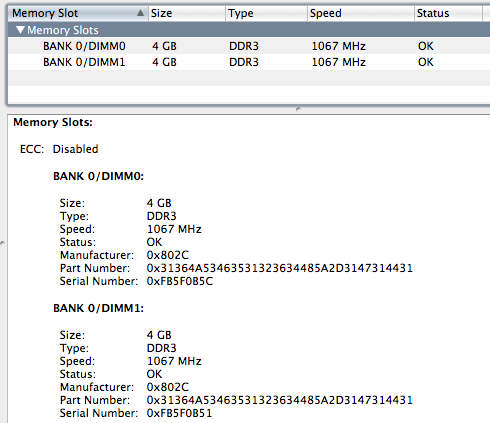490x423 pixels.
Task: Sort by the Memory Slot column header
Action: click(x=78, y=13)
